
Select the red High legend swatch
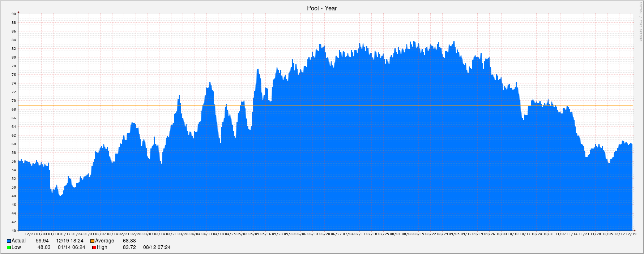click(x=94, y=247)
